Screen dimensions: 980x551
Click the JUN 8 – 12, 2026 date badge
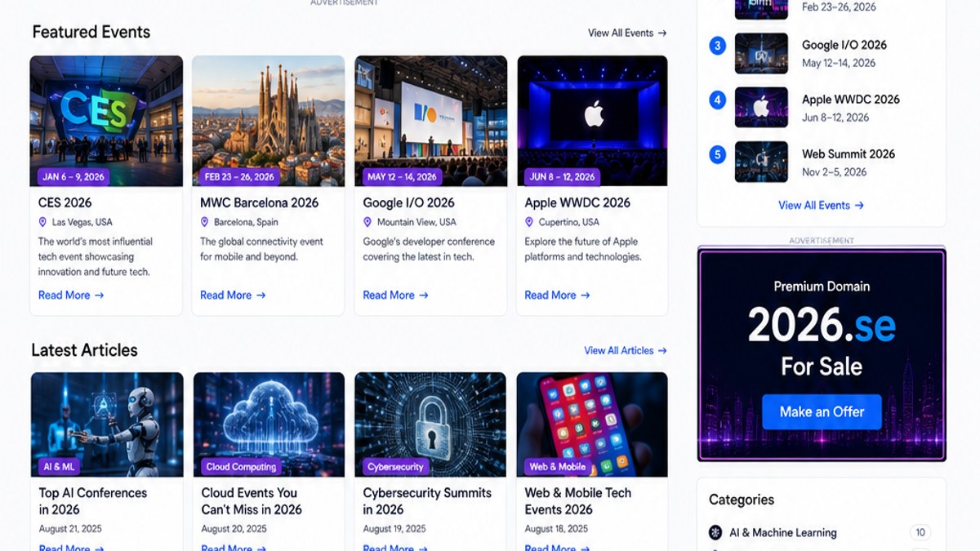pyautogui.click(x=563, y=176)
